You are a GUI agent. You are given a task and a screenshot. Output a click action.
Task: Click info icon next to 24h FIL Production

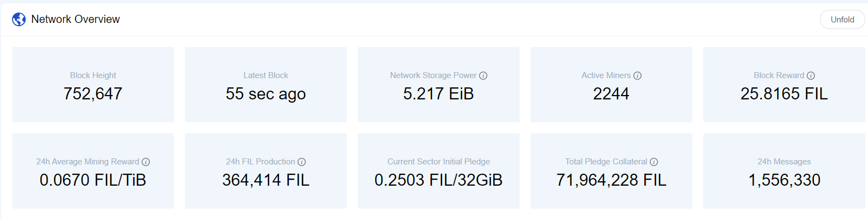tap(302, 162)
